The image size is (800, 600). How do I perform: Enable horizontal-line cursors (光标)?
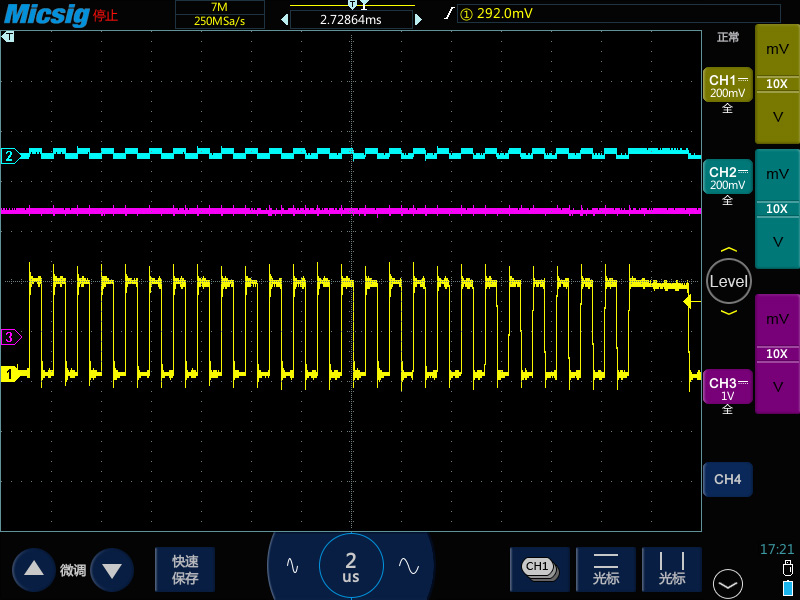click(x=606, y=568)
